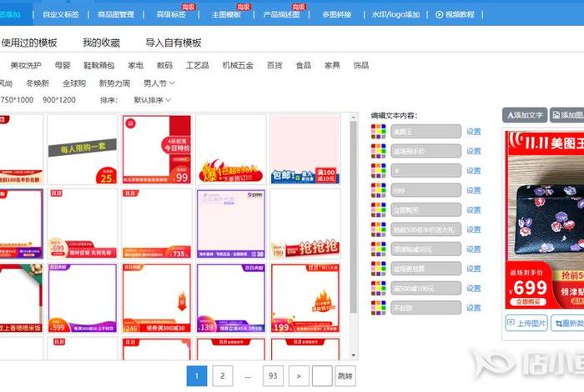
Task: Switch to the 导入自有模板 tab
Action: coord(174,43)
